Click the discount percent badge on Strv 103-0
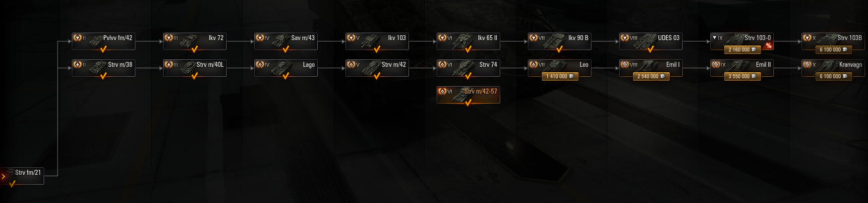The width and height of the screenshot is (868, 203). coord(768,46)
